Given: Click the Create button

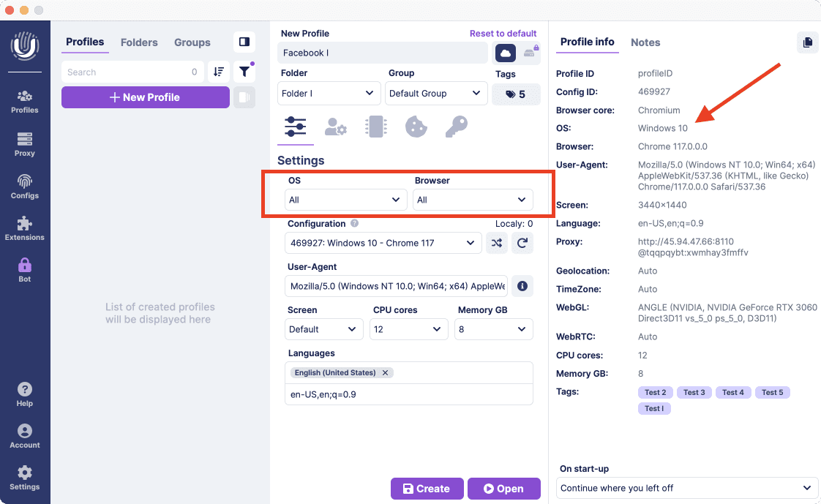Looking at the screenshot, I should pyautogui.click(x=427, y=489).
